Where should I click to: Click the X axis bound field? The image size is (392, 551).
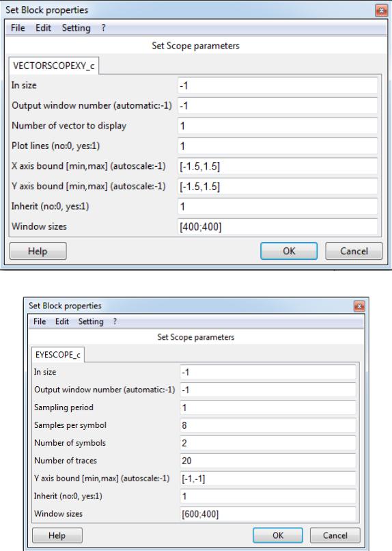coord(277,166)
